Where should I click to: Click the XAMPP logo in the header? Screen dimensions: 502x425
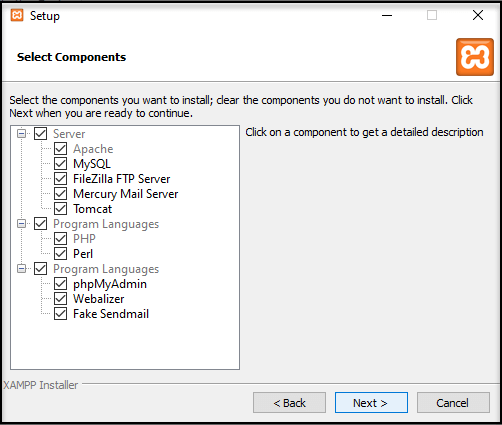pos(475,57)
